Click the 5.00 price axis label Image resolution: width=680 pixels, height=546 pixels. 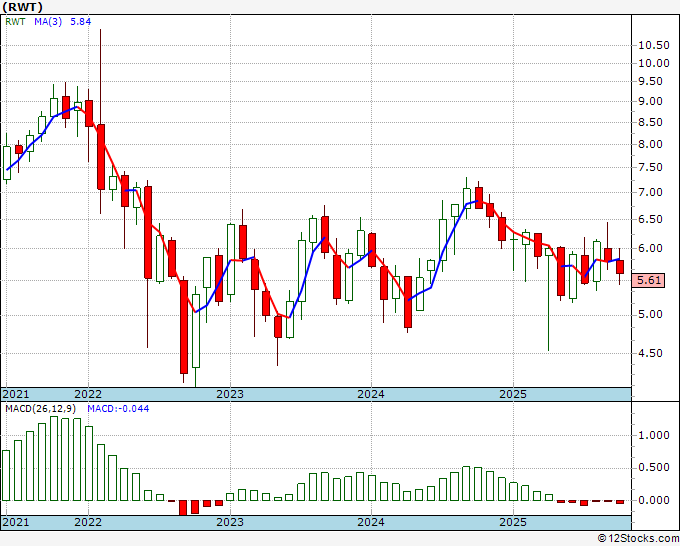[x=651, y=314]
